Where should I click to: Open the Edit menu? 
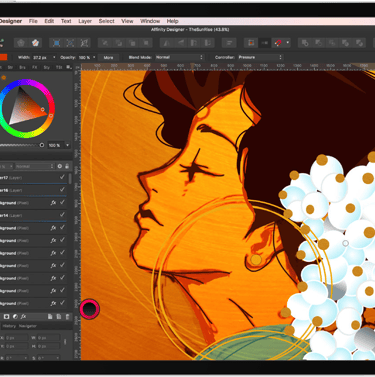pyautogui.click(x=49, y=21)
